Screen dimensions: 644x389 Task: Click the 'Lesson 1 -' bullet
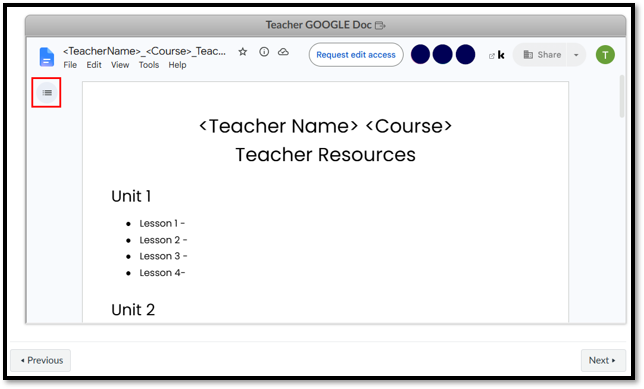162,223
